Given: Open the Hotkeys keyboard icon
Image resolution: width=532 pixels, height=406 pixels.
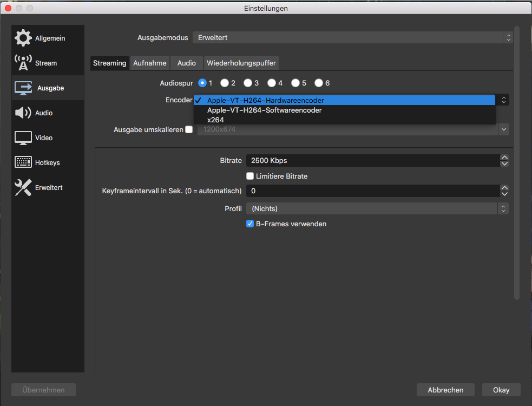Looking at the screenshot, I should (x=23, y=162).
